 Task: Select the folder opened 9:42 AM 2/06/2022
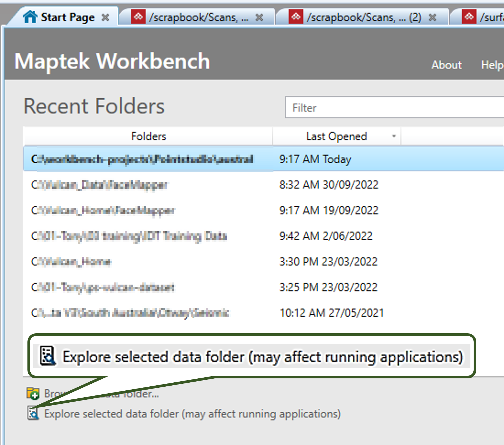click(x=264, y=236)
